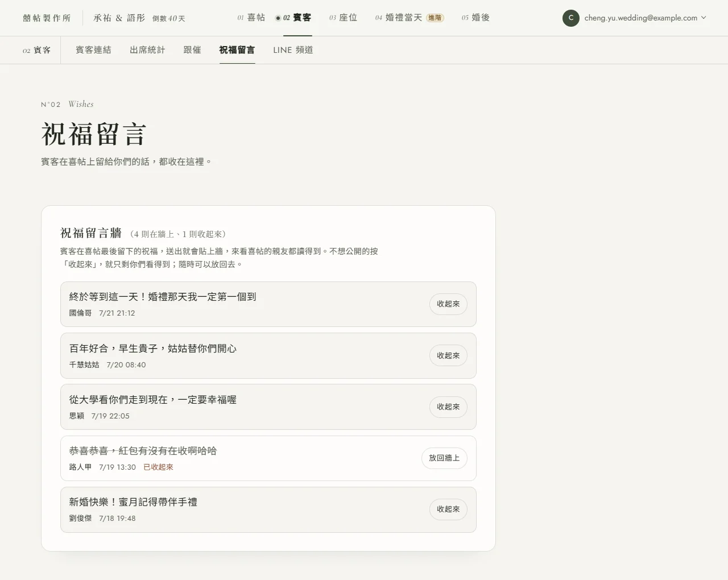Viewport: 728px width, 580px height.
Task: Switch to the 賓客連結 tab
Action: (x=93, y=50)
